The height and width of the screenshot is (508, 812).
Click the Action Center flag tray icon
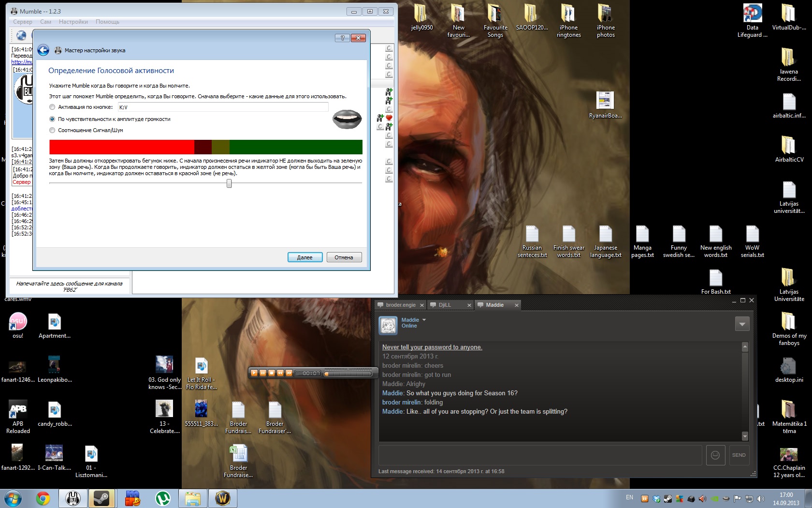(738, 498)
